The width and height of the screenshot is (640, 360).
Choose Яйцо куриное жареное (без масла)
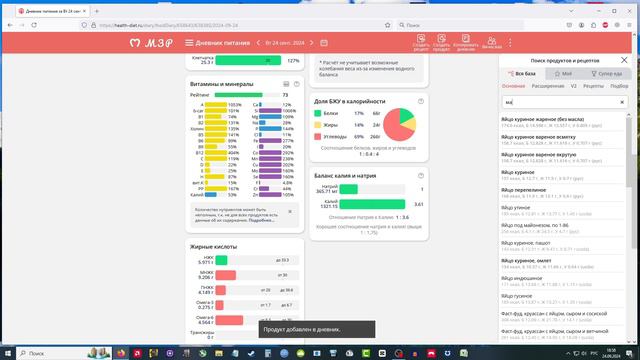[562, 122]
